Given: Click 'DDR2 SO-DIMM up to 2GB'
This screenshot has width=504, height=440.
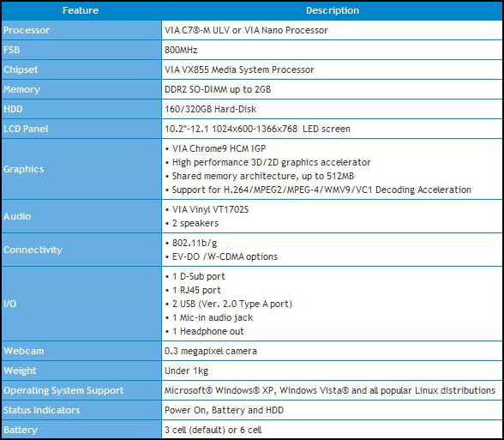Looking at the screenshot, I should (218, 89).
